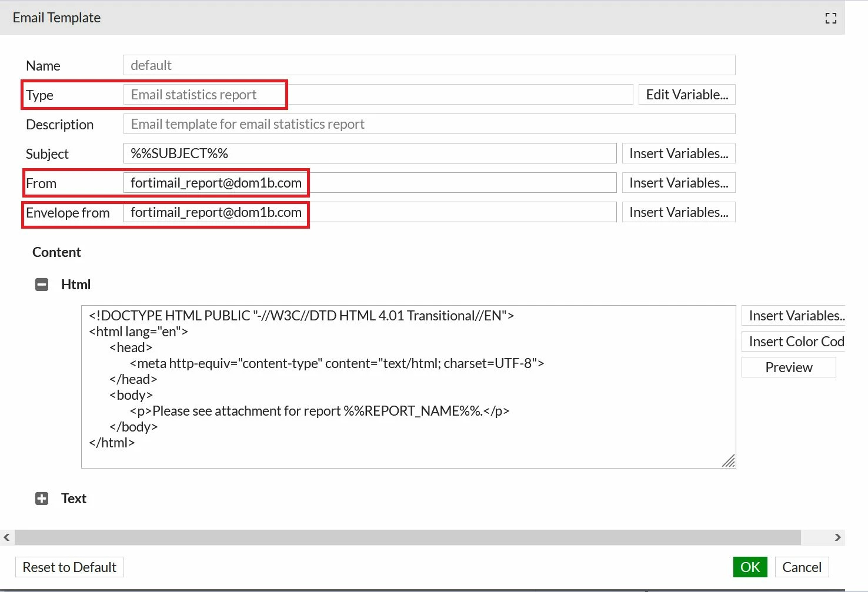868x592 pixels.
Task: Click the %%REPORT_NAME%% line in the Html code
Action: coord(319,411)
